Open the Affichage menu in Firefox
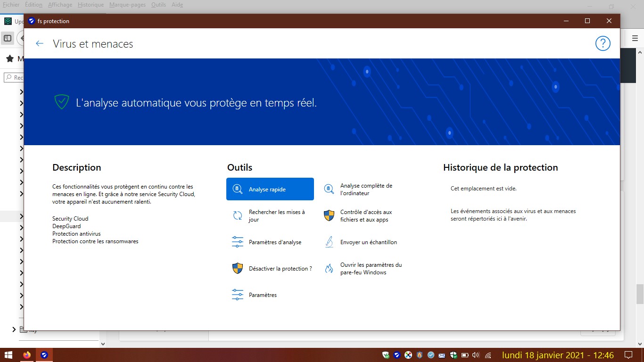Screen dimensions: 644x362 [x=60, y=5]
